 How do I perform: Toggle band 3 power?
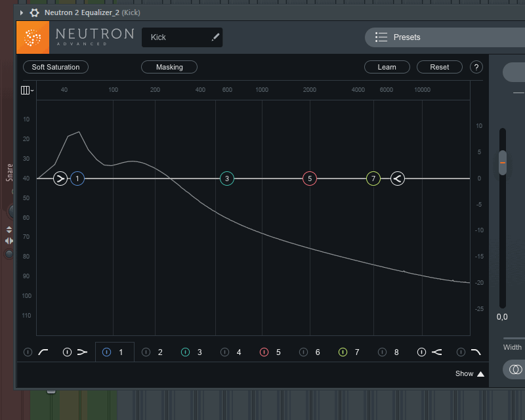point(186,352)
